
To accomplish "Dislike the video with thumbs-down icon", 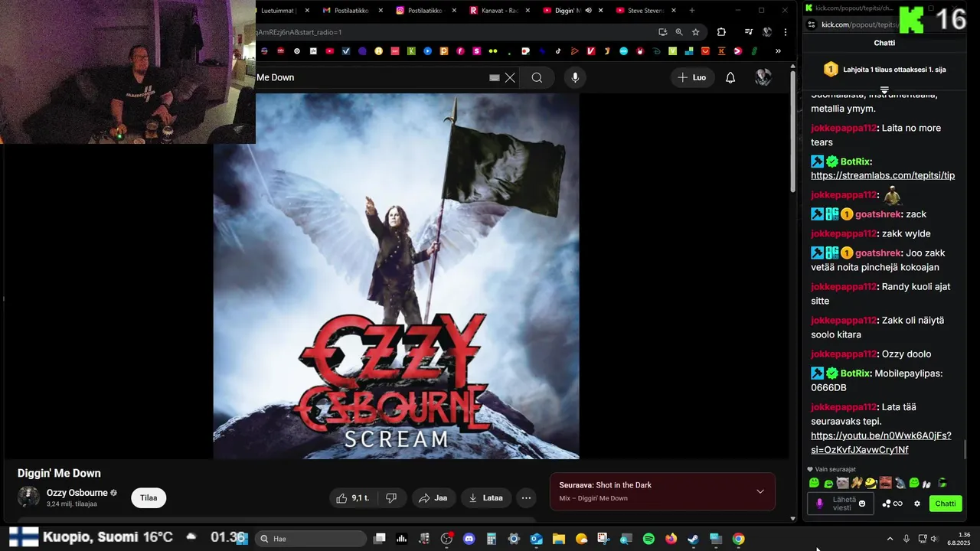I will (391, 498).
